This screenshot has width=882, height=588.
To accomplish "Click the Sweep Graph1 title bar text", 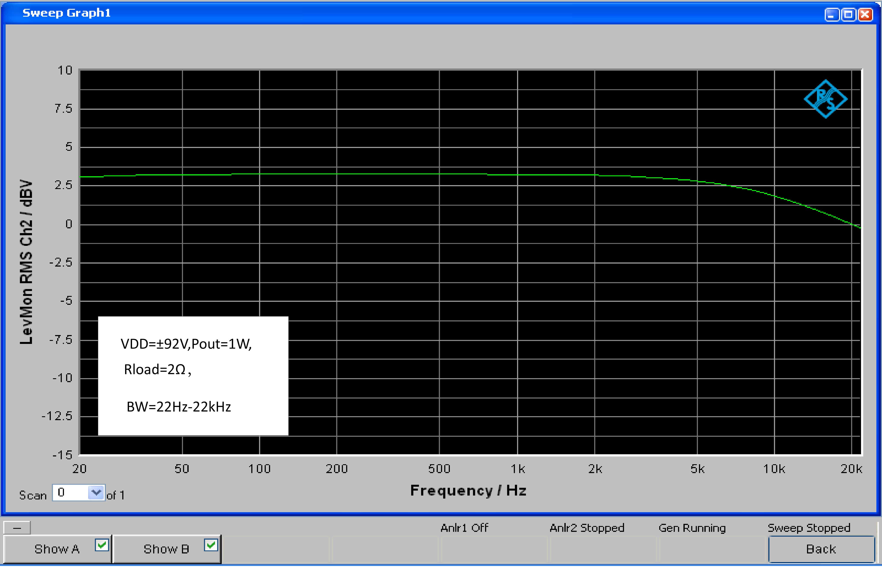I will click(x=67, y=13).
